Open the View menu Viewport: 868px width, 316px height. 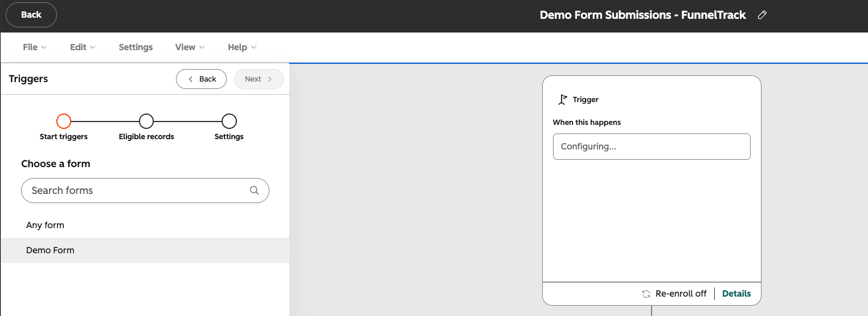[190, 47]
